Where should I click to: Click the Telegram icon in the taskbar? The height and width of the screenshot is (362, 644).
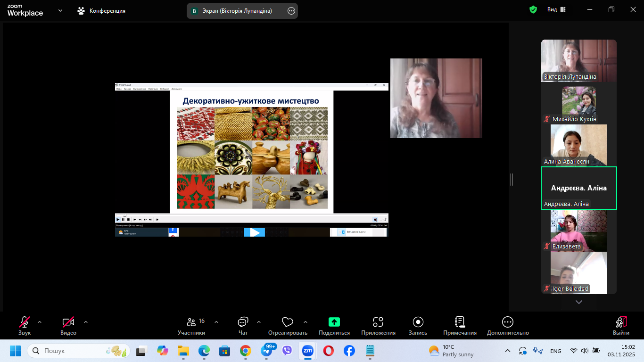point(266,351)
